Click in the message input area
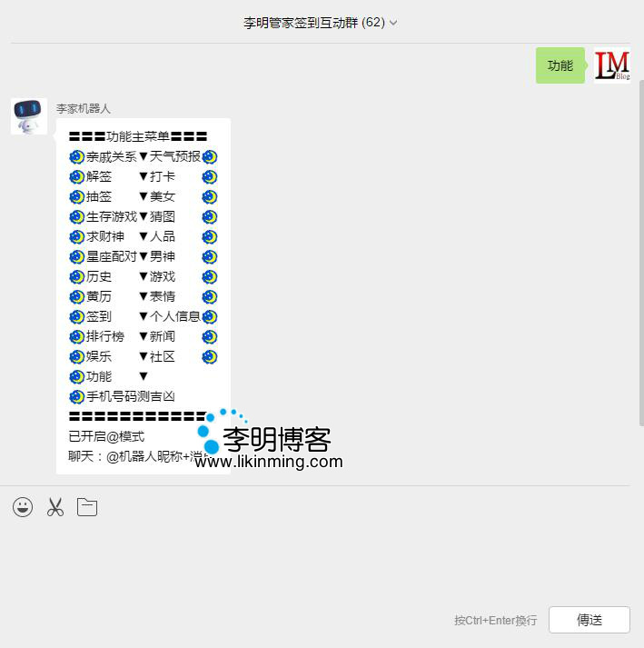 318,563
